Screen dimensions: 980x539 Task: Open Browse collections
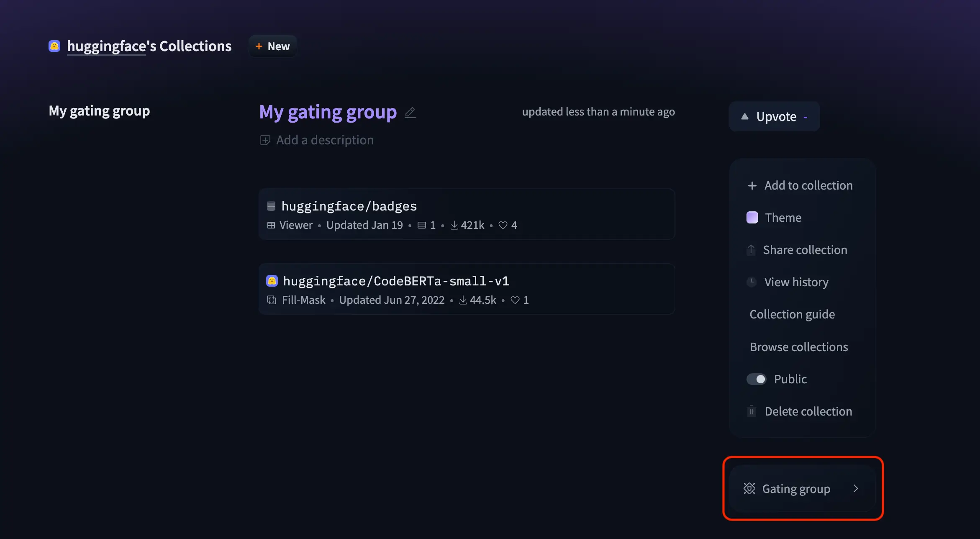(798, 346)
